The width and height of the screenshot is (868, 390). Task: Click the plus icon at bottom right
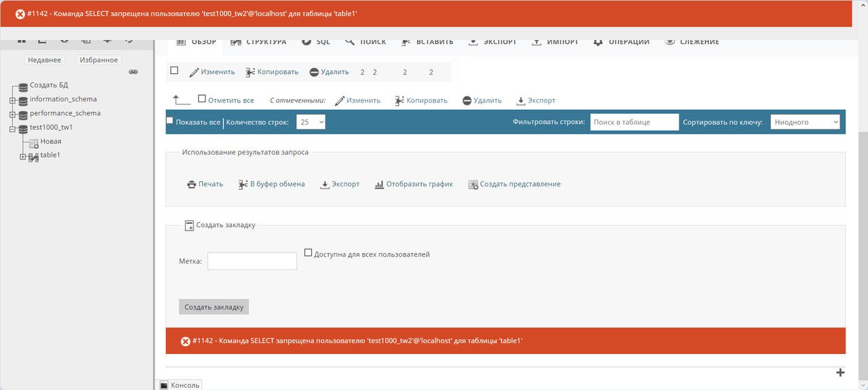pyautogui.click(x=840, y=372)
